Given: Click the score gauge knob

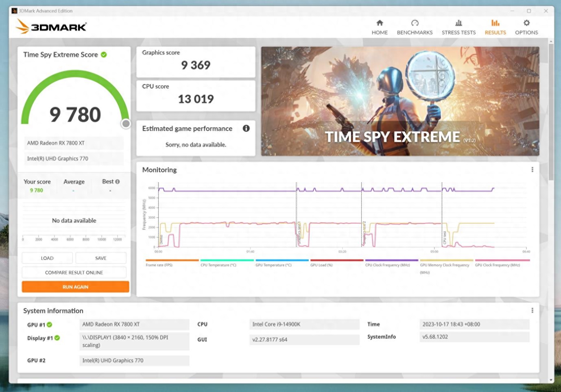Looking at the screenshot, I should [126, 124].
